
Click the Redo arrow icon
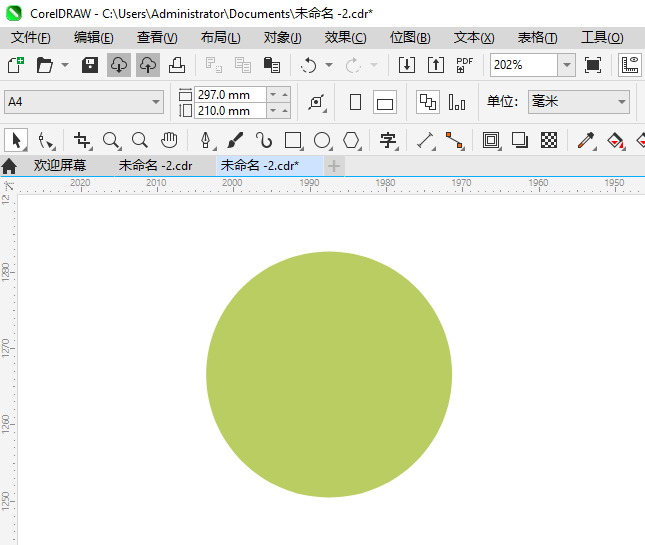tap(353, 65)
